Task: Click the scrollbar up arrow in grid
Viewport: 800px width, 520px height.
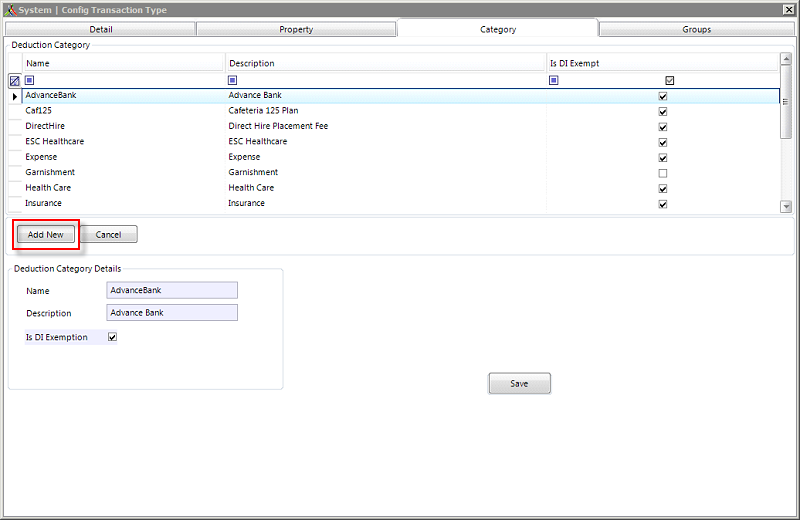Action: click(x=786, y=59)
